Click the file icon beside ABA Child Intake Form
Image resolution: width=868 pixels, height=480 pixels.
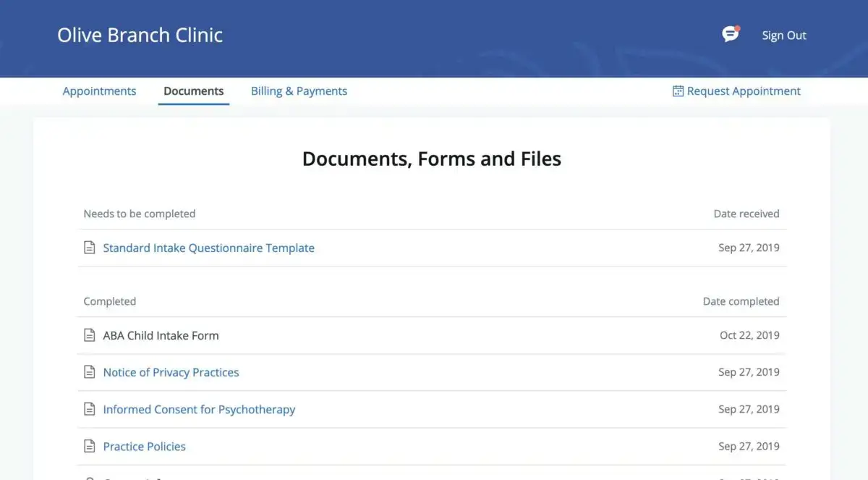pyautogui.click(x=90, y=335)
